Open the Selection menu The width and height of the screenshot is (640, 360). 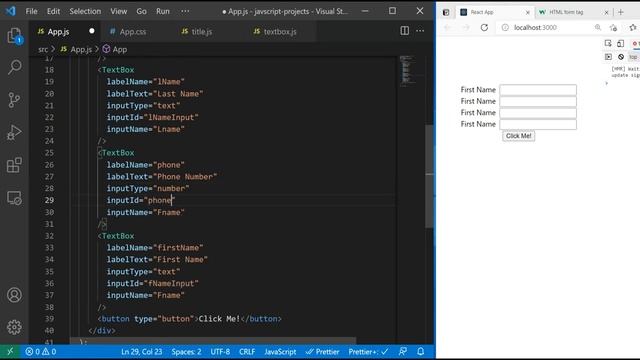(x=85, y=11)
